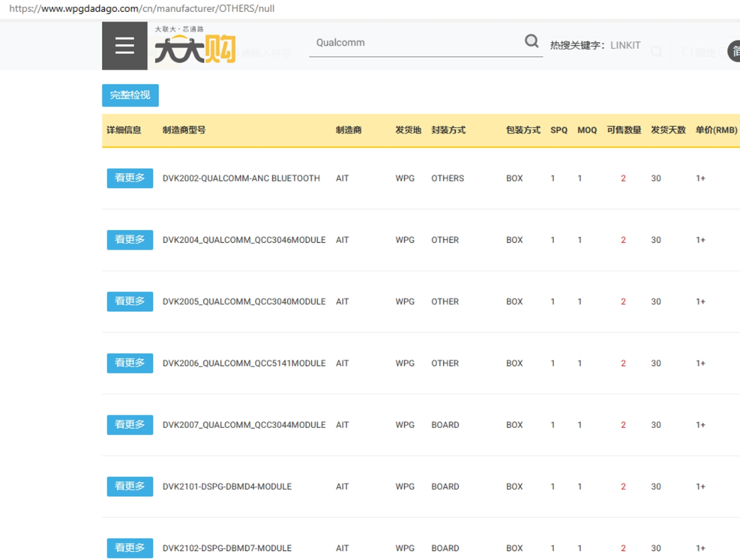This screenshot has height=560, width=740.
Task: Click OTHER packaging in the DVK2004 row
Action: click(445, 240)
